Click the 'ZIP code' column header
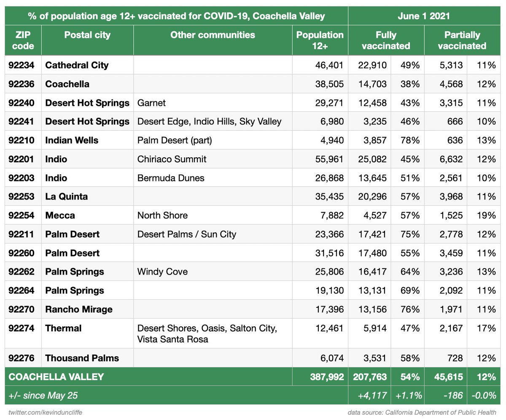Image resolution: width=506 pixels, height=420 pixels. pyautogui.click(x=23, y=40)
